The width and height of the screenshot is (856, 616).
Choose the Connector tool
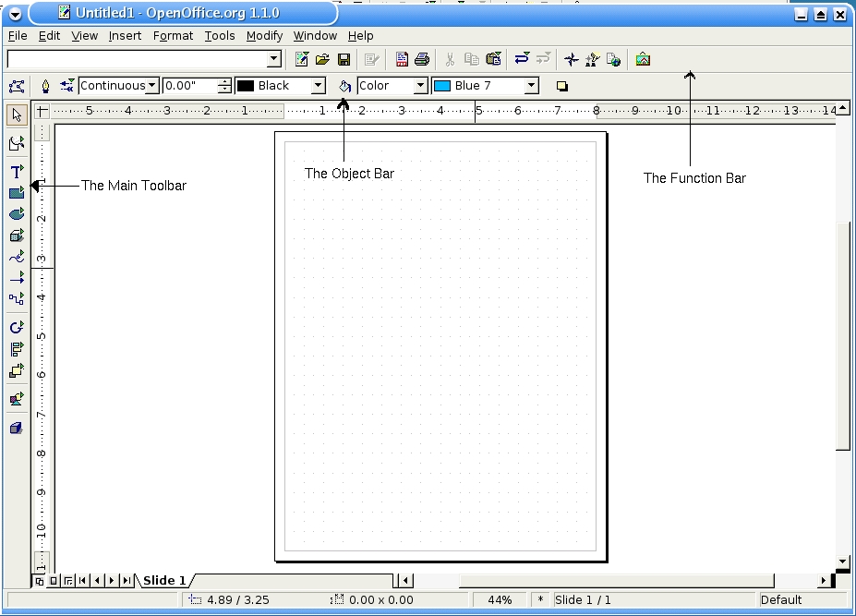tap(17, 298)
